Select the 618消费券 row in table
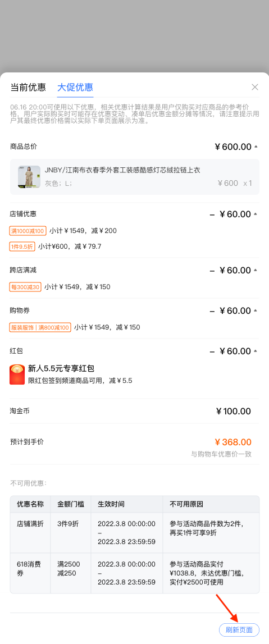 coord(135,573)
